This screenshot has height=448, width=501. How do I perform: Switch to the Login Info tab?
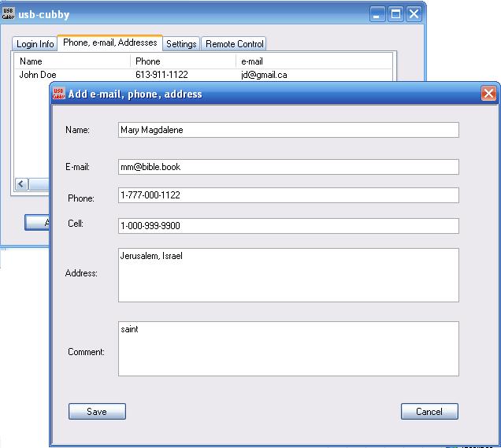[x=35, y=44]
